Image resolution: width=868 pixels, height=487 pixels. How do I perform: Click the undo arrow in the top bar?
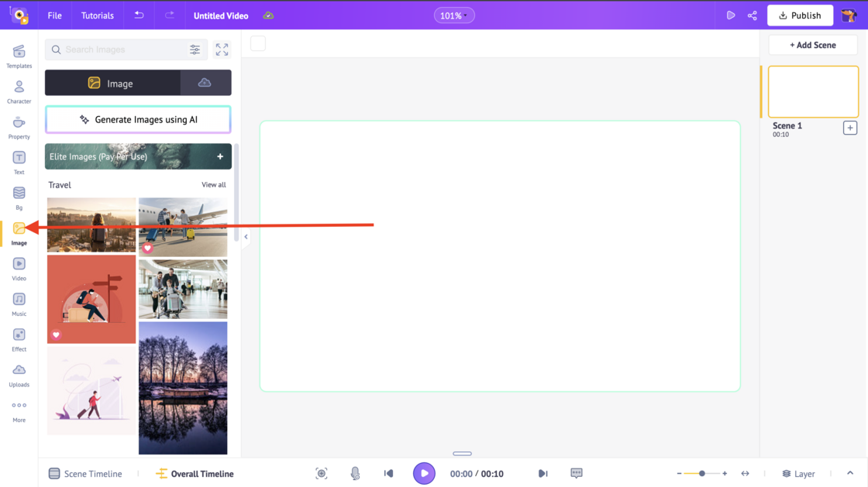pyautogui.click(x=139, y=15)
